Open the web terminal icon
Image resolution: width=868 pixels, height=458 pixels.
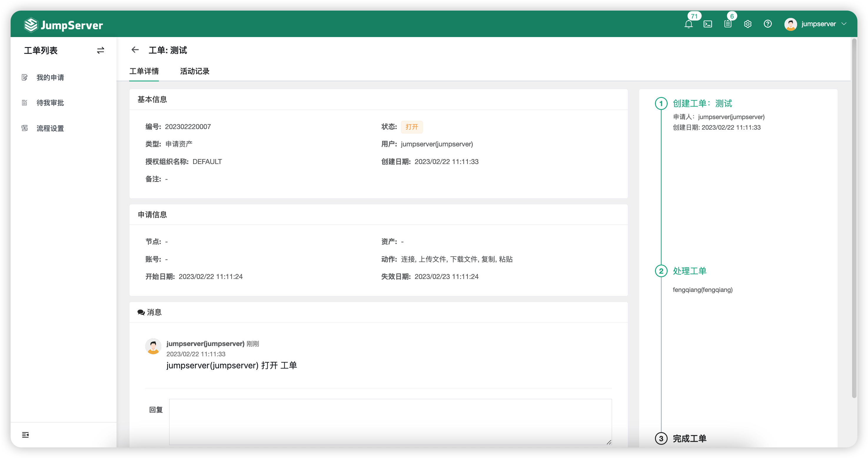pyautogui.click(x=708, y=24)
